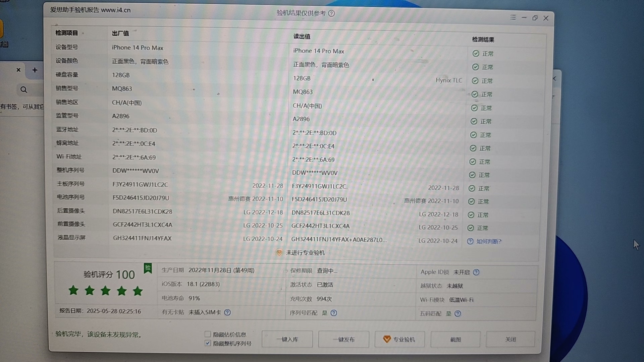
Task: Open the report window hamburger menu
Action: pyautogui.click(x=513, y=17)
